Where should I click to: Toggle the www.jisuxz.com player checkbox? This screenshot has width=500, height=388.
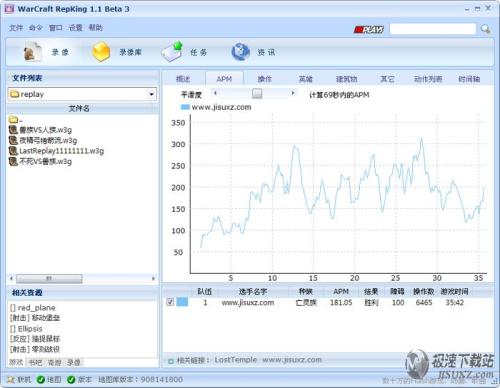[170, 302]
